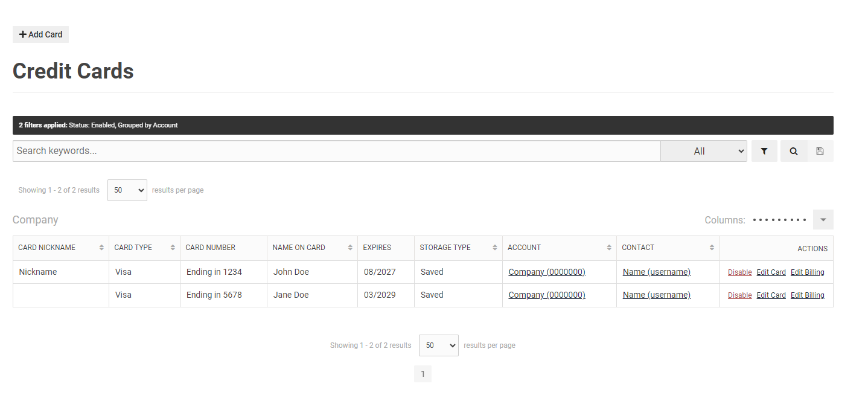Viewport: 868px width, 398px height.
Task: Sort by Account column arrows
Action: (609, 248)
